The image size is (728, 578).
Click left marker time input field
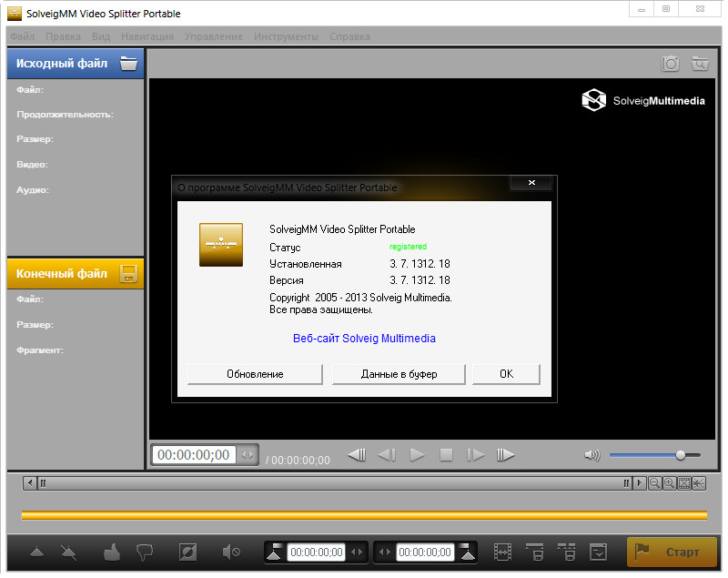pos(316,552)
